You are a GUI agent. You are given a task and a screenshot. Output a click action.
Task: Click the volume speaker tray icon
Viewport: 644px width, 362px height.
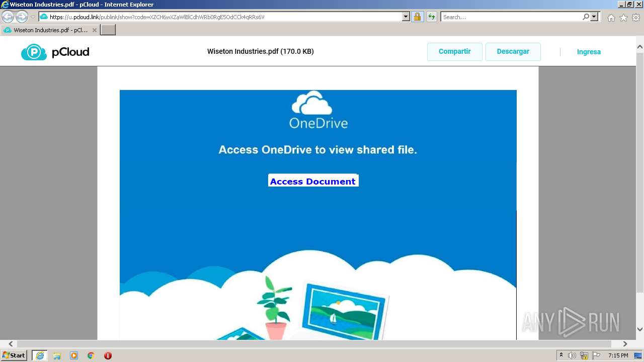tap(572, 355)
